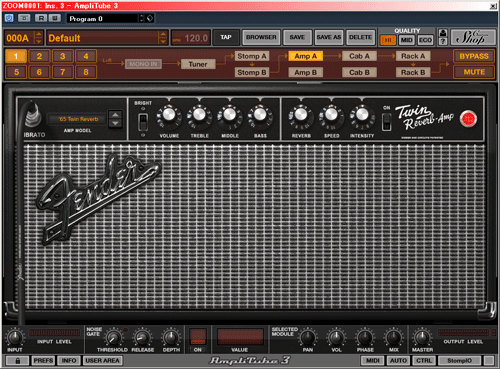Select the Cab A module tab

[x=359, y=56]
